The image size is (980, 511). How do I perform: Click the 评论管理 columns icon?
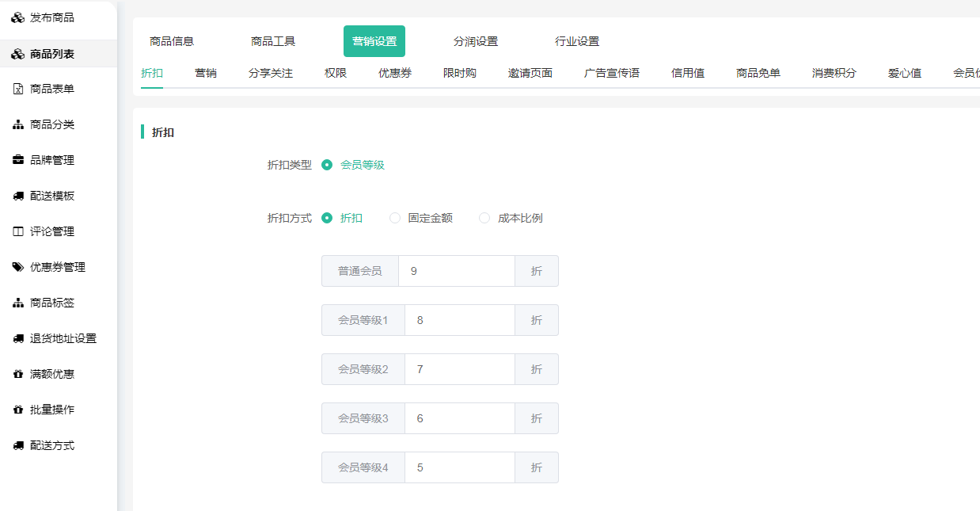tap(18, 231)
